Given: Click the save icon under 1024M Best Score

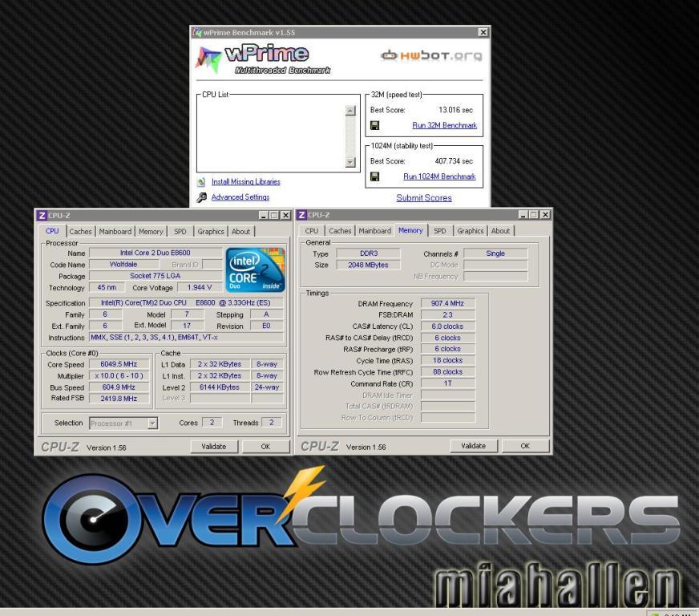Looking at the screenshot, I should click(x=375, y=176).
